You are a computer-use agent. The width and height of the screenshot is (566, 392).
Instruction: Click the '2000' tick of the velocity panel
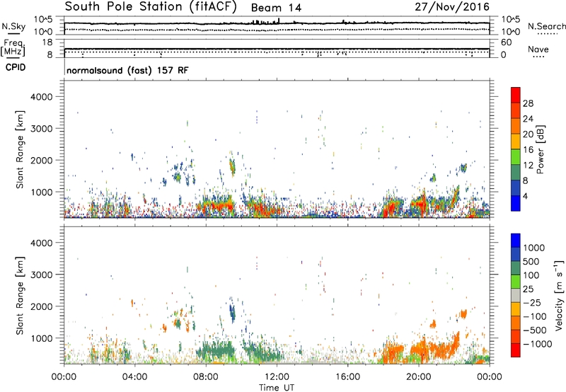point(41,306)
